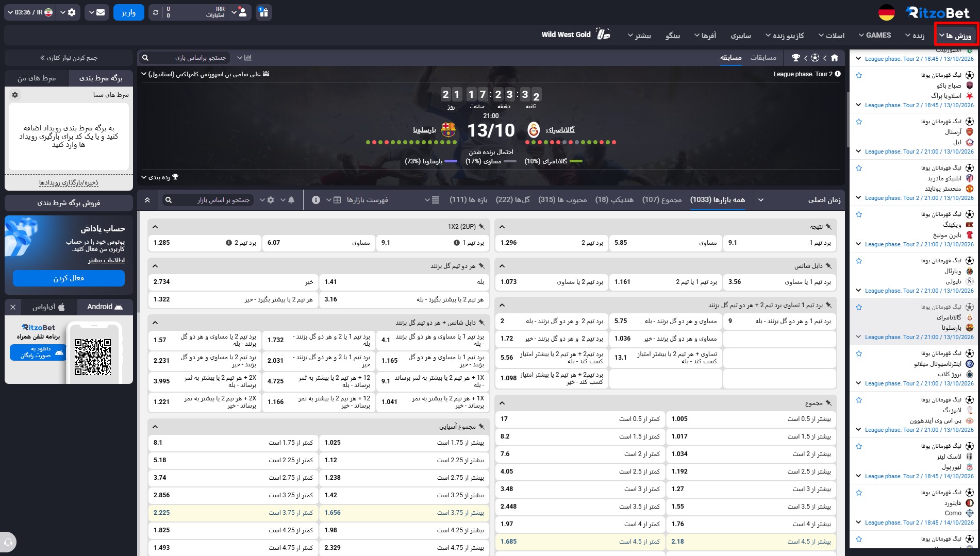980x556 pixels.
Task: Collapse the نتیجه market section
Action: point(502,227)
